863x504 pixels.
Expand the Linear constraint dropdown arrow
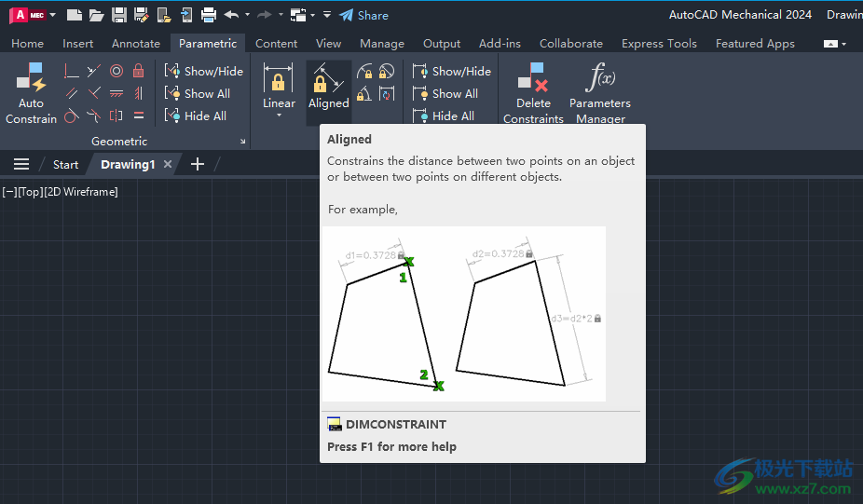(x=279, y=115)
